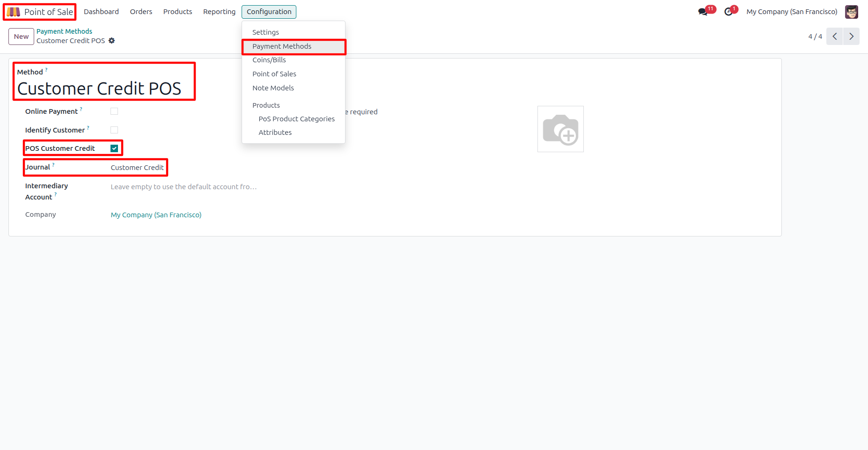Uncheck the POS Customer Credit checkbox
Screen dimensions: 868x450
point(114,148)
